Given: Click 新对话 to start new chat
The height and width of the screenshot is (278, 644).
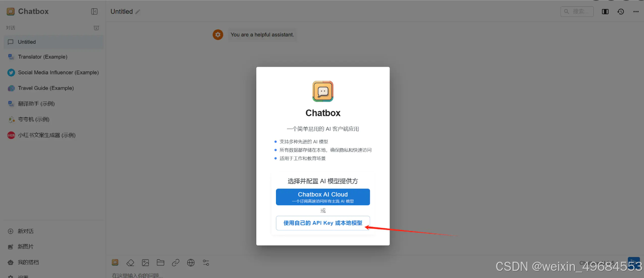Looking at the screenshot, I should (x=54, y=231).
